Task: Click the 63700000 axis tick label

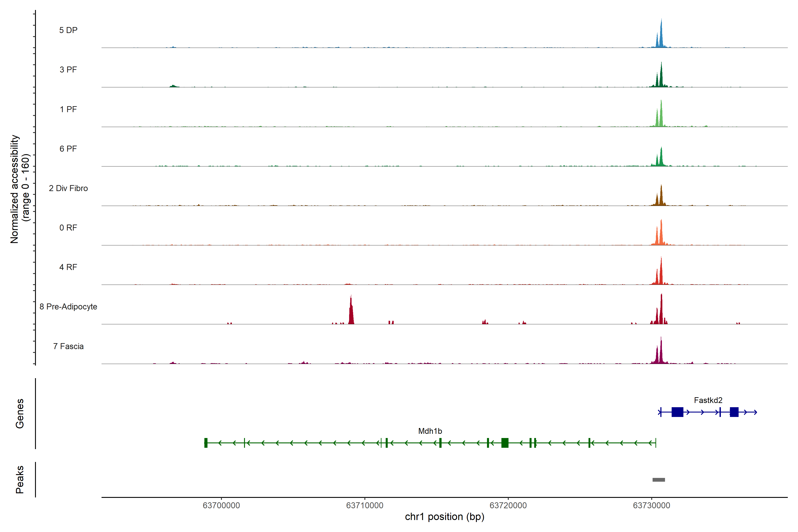Action: pos(221,505)
